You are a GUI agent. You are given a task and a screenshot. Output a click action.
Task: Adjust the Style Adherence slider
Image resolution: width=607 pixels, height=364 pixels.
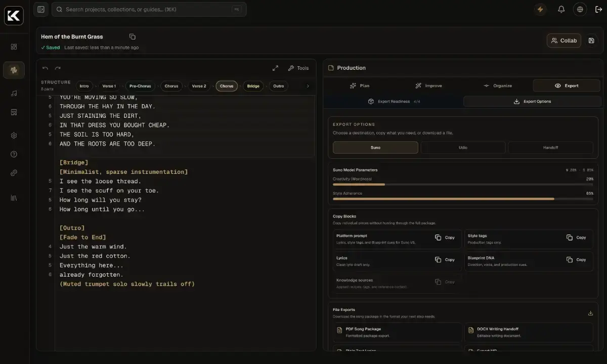463,199
